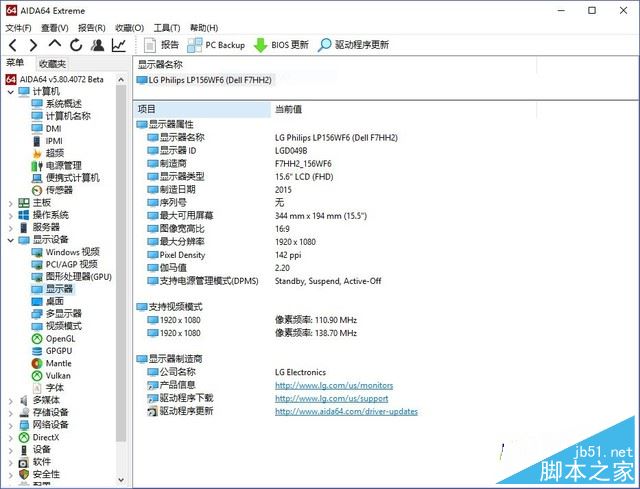Image resolution: width=640 pixels, height=489 pixels.
Task: Open the 多显示器 tree item
Action: tap(57, 313)
